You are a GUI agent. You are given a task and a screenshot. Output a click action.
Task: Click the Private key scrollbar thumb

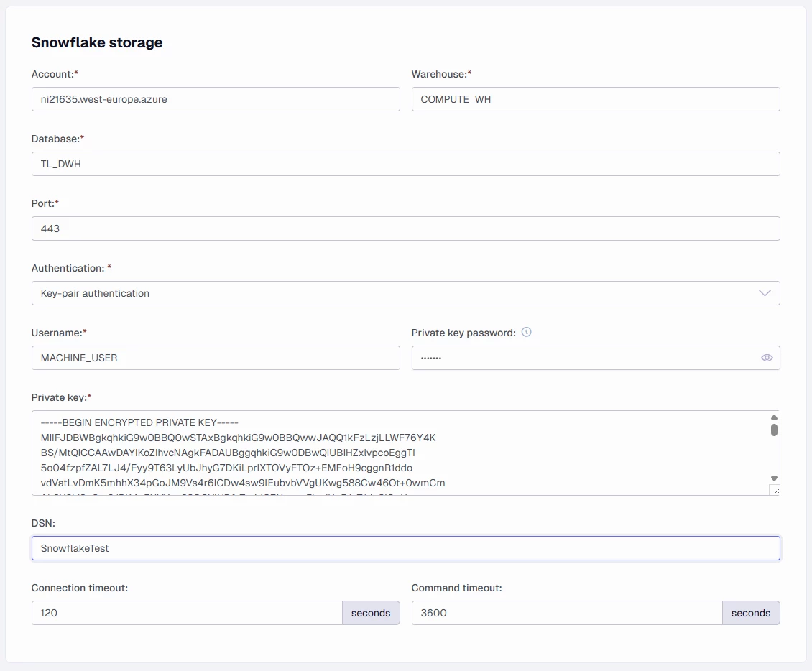(774, 430)
